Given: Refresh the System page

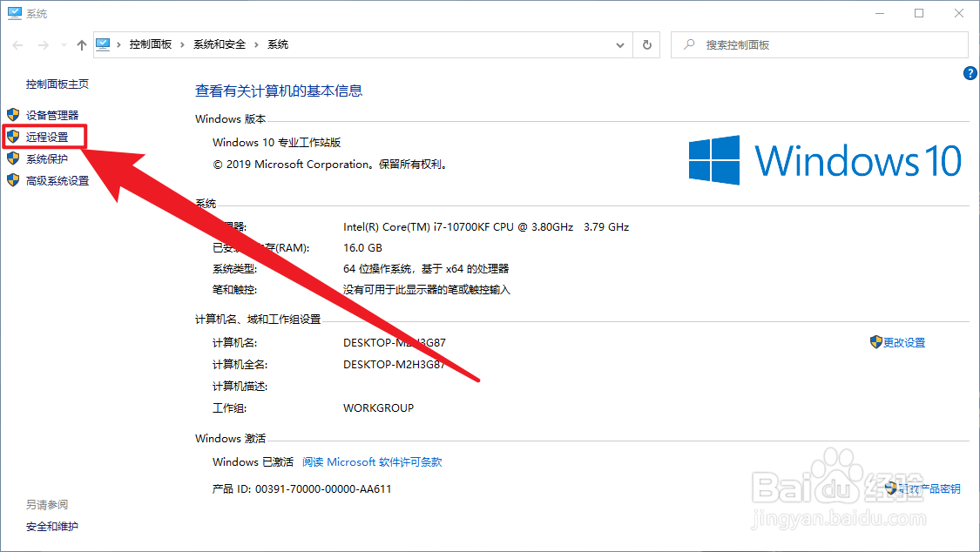Looking at the screenshot, I should [647, 45].
